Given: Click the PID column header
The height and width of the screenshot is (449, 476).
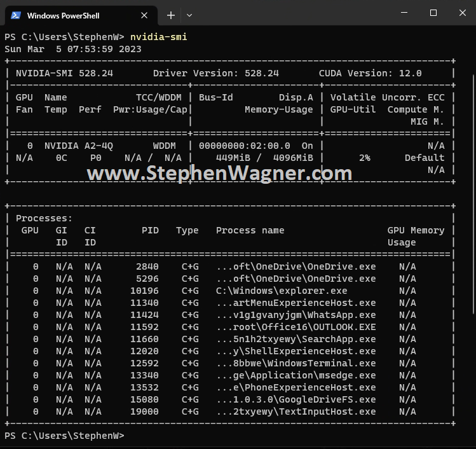Looking at the screenshot, I should pos(150,231).
